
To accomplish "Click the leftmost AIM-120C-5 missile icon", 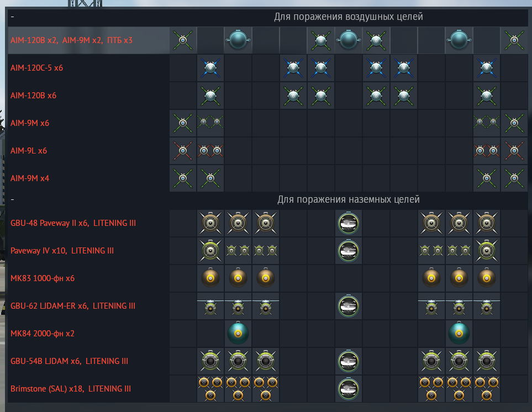I will [x=210, y=68].
